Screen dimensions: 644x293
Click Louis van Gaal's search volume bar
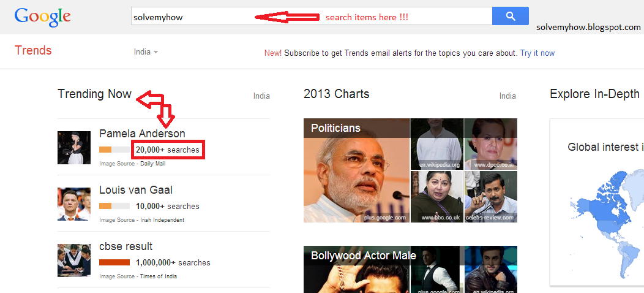click(114, 206)
